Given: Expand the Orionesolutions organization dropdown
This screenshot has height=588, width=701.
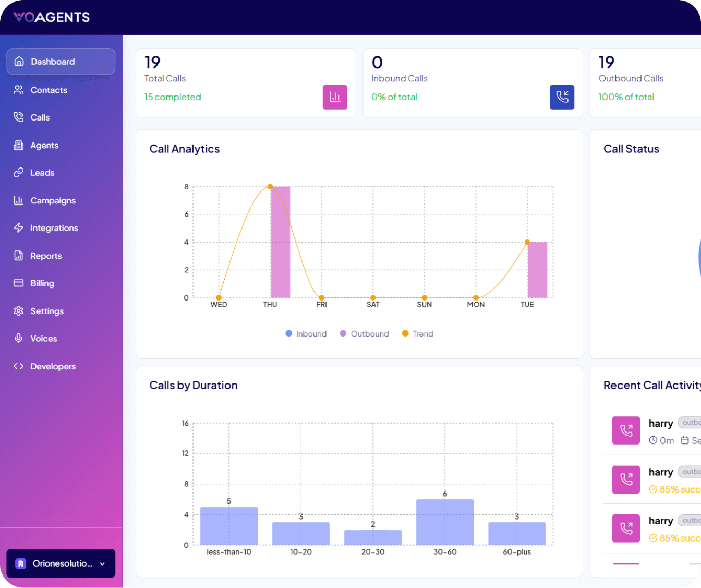Looking at the screenshot, I should point(61,563).
